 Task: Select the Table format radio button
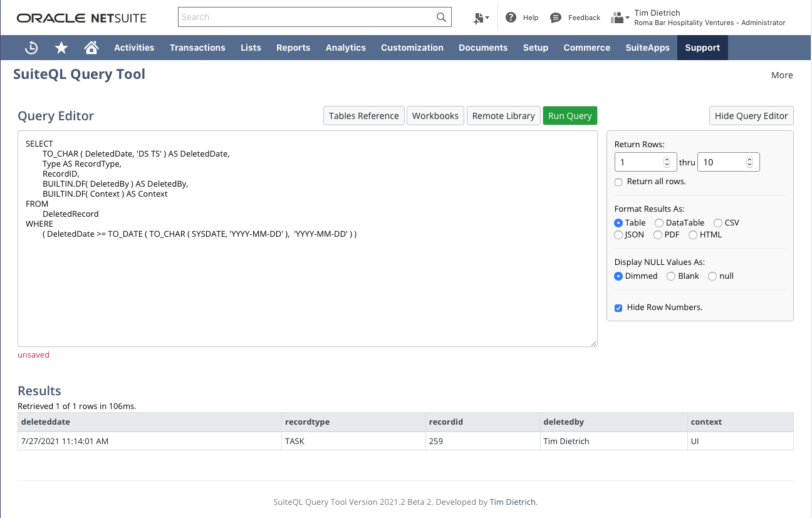(618, 223)
